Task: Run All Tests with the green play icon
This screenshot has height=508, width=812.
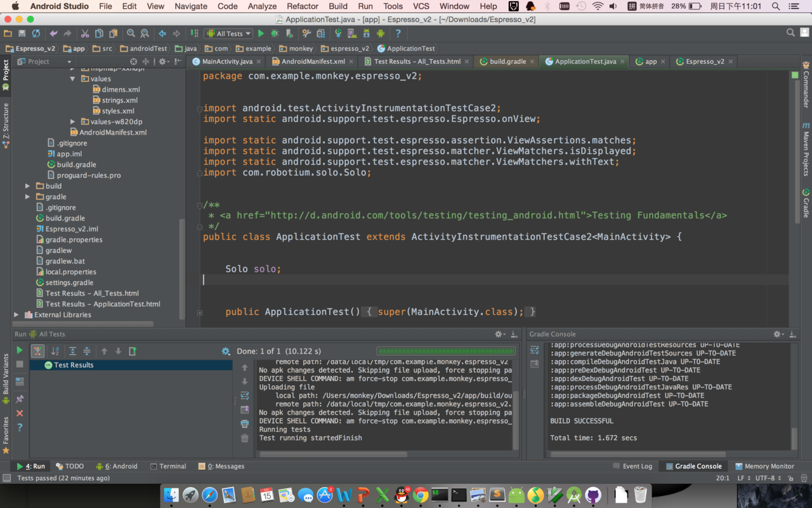Action: (261, 34)
